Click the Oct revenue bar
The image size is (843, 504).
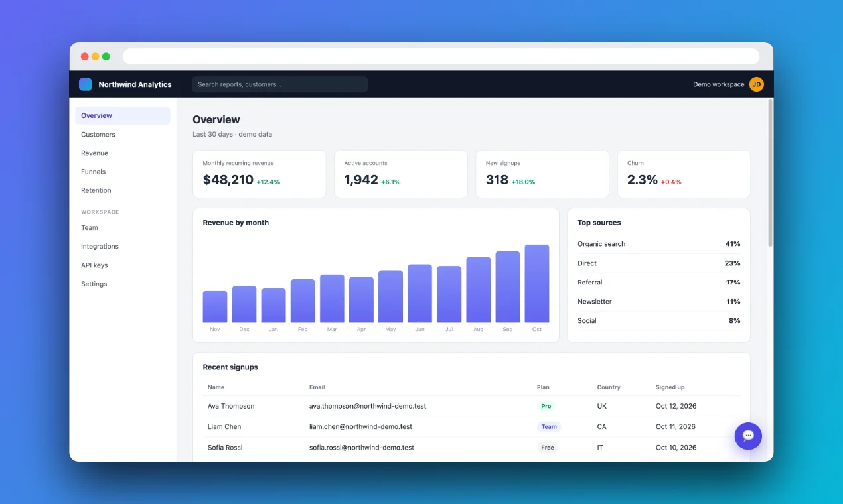point(536,284)
